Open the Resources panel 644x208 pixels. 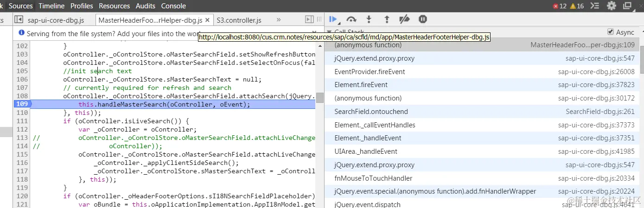(x=115, y=6)
